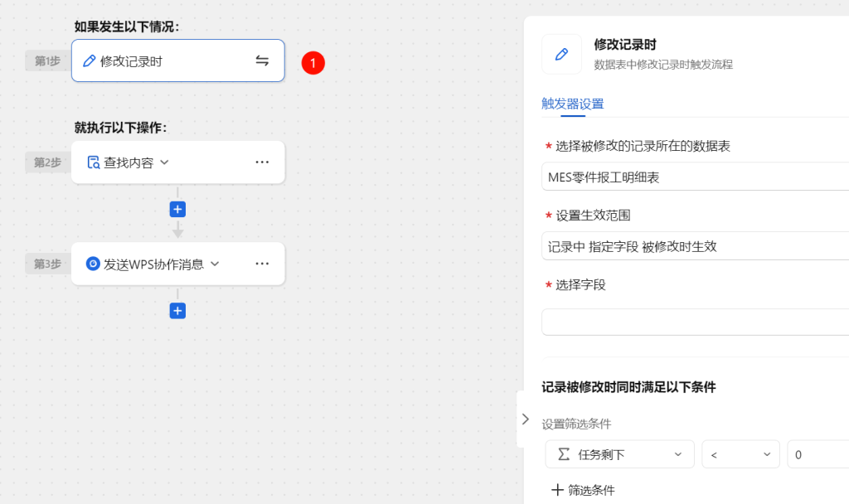Click the 就执行以下操作 heading
The image size is (849, 504).
click(x=121, y=128)
